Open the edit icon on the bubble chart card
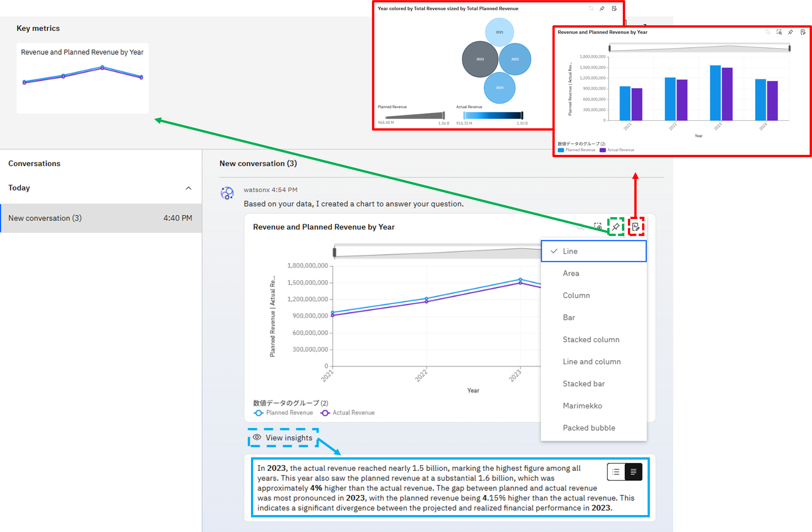812x532 pixels. [614, 9]
